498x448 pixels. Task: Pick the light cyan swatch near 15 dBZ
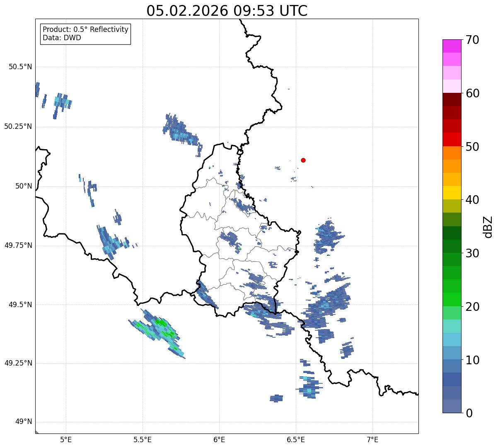click(452, 326)
